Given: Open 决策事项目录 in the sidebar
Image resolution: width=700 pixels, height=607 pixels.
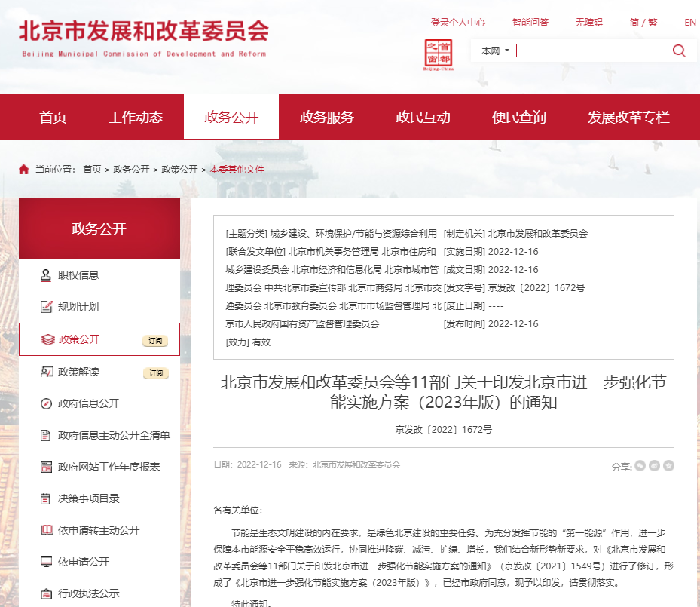Looking at the screenshot, I should coord(88,498).
